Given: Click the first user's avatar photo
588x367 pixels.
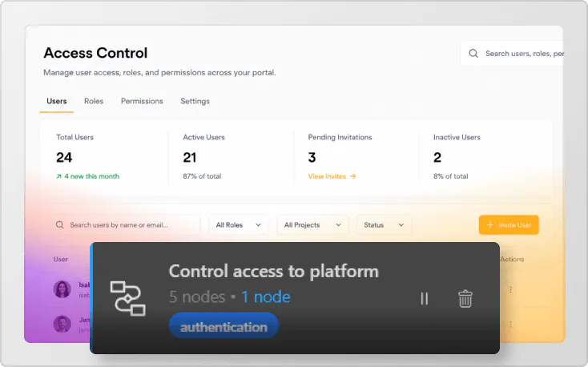Looking at the screenshot, I should pyautogui.click(x=62, y=289).
